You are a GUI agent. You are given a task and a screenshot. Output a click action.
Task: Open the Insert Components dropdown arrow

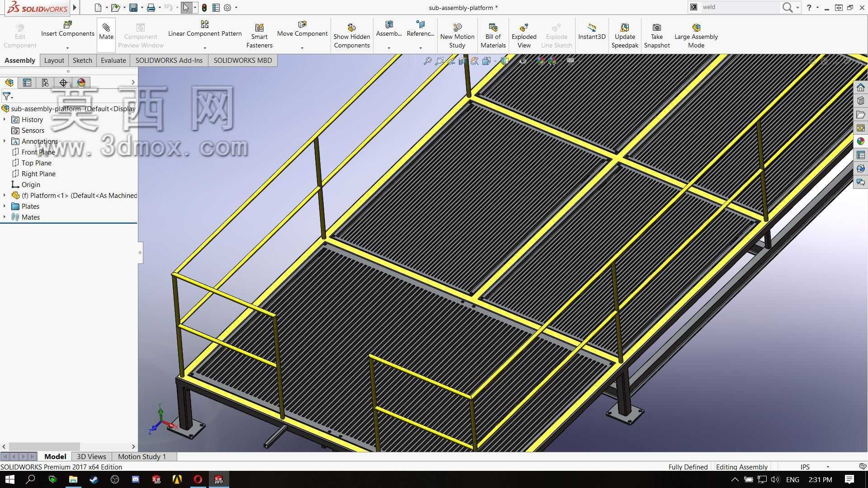pos(67,48)
